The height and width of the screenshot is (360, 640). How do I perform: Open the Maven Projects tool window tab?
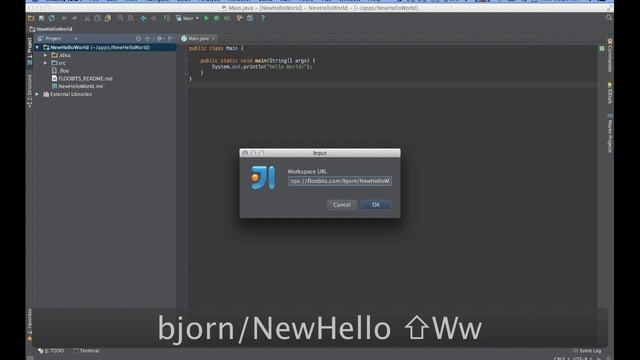[610, 134]
